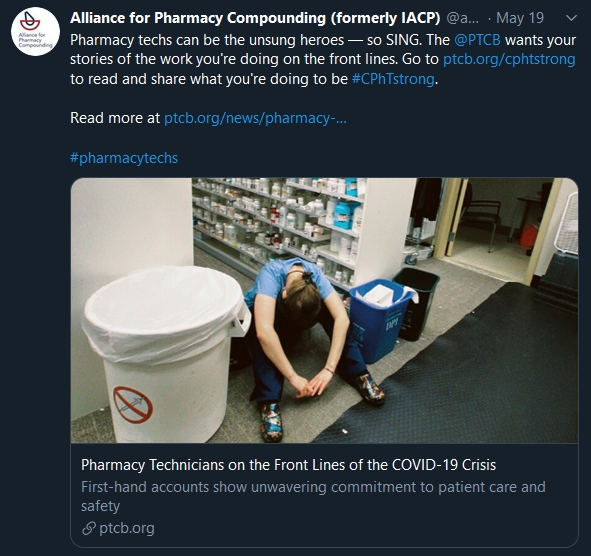The width and height of the screenshot is (591, 556).
Task: Click the link chain icon beside ptcb.org
Action: click(x=89, y=528)
